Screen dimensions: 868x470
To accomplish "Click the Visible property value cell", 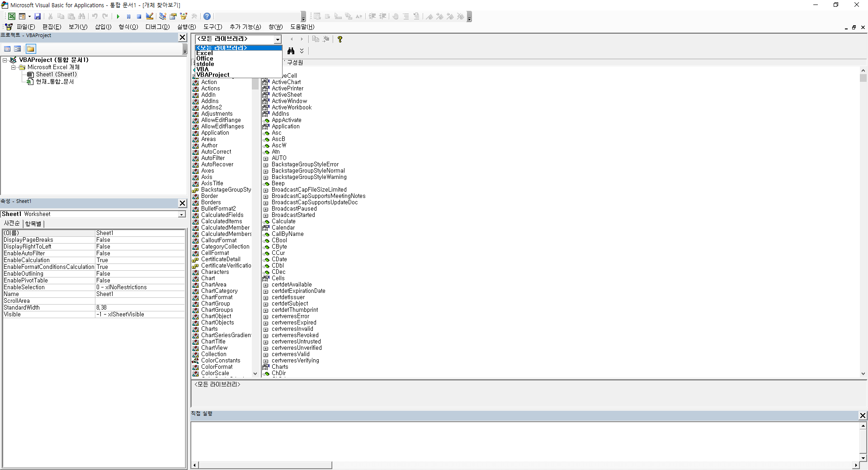I will click(140, 315).
